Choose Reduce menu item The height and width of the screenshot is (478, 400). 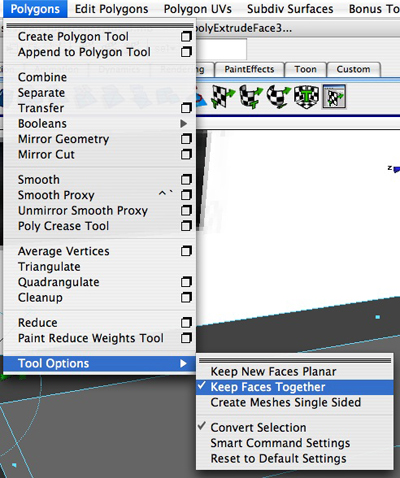[38, 322]
